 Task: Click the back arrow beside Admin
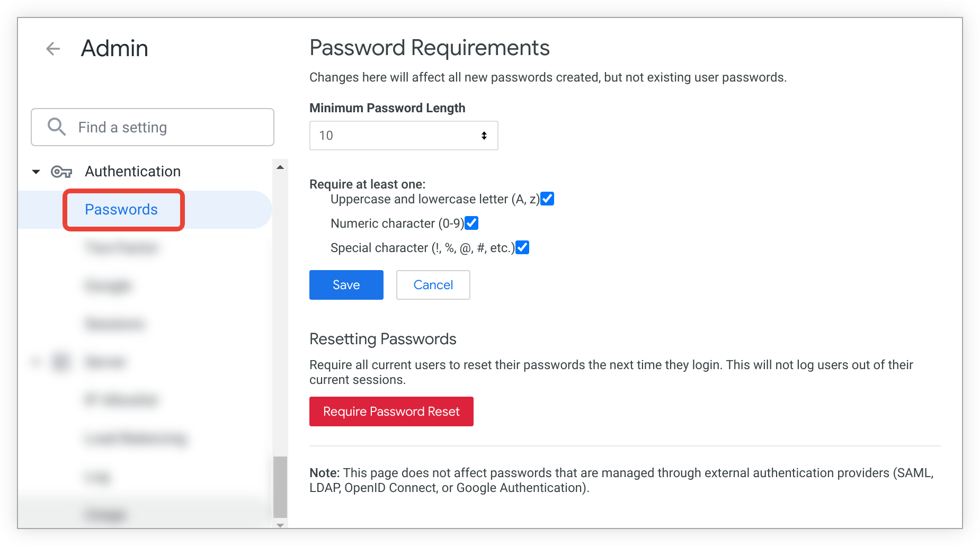(53, 49)
